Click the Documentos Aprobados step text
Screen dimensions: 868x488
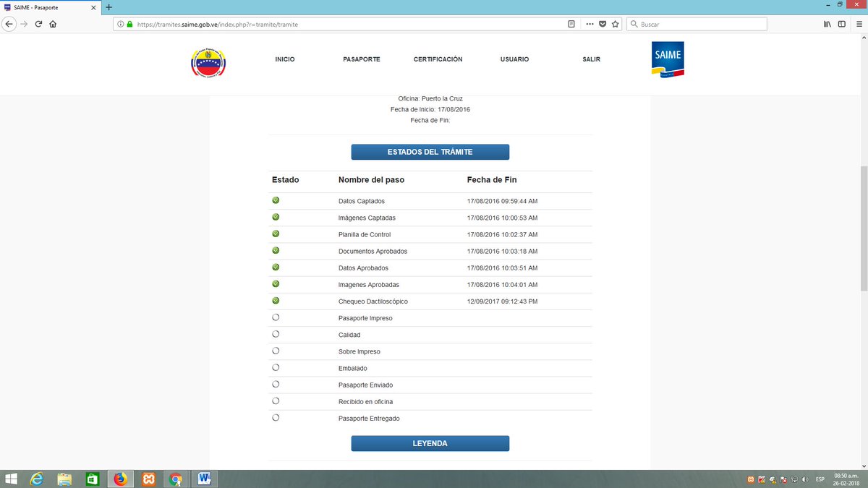pyautogui.click(x=373, y=251)
